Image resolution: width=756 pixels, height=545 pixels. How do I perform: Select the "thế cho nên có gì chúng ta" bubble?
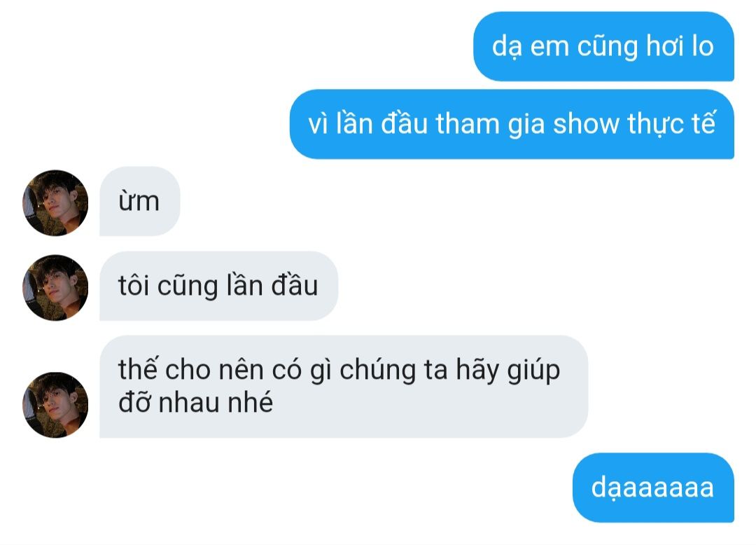point(344,386)
